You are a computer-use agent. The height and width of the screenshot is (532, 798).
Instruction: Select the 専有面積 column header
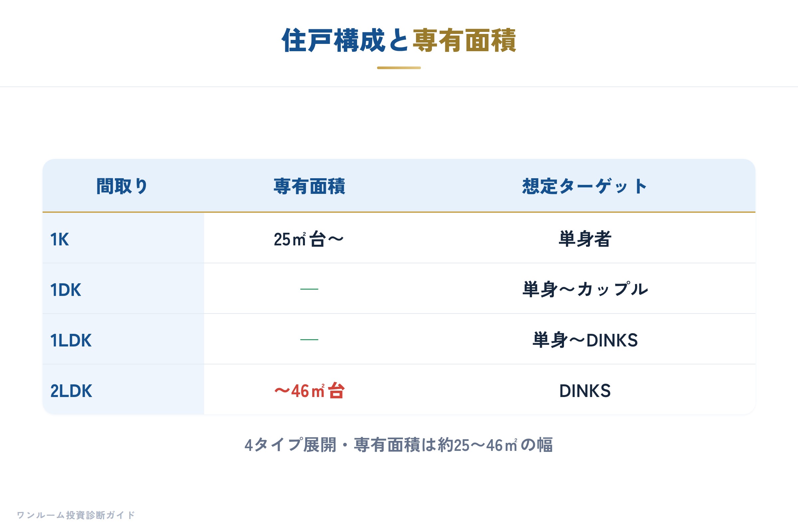point(310,186)
